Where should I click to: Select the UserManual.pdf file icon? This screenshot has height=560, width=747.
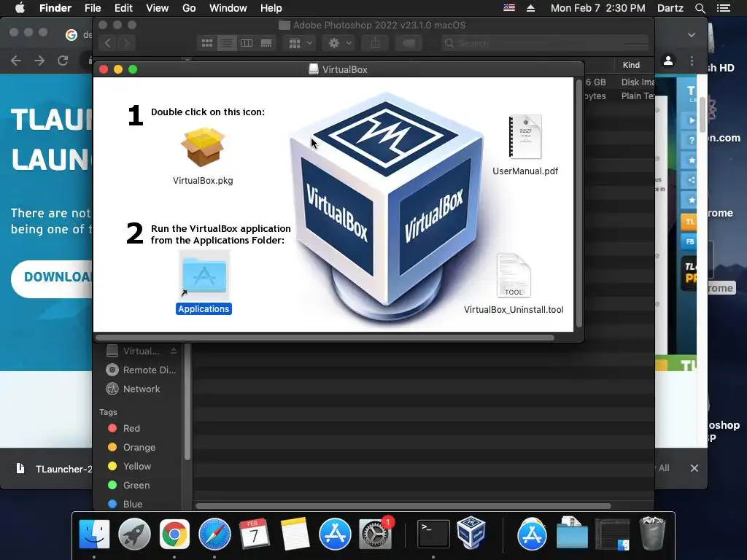(x=525, y=136)
